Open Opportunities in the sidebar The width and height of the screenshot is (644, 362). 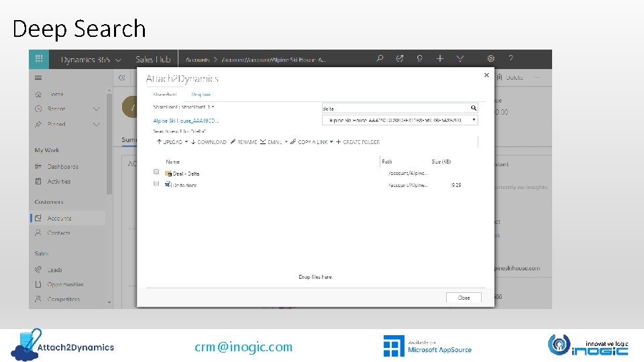point(65,284)
